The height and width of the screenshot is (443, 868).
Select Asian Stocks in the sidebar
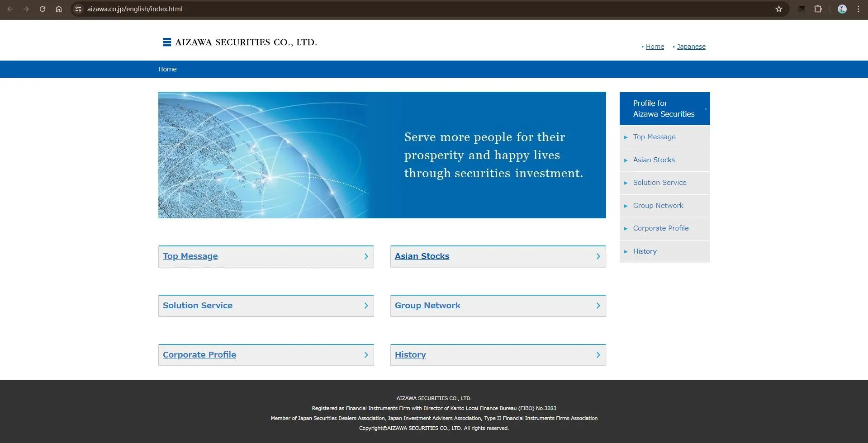(665, 160)
